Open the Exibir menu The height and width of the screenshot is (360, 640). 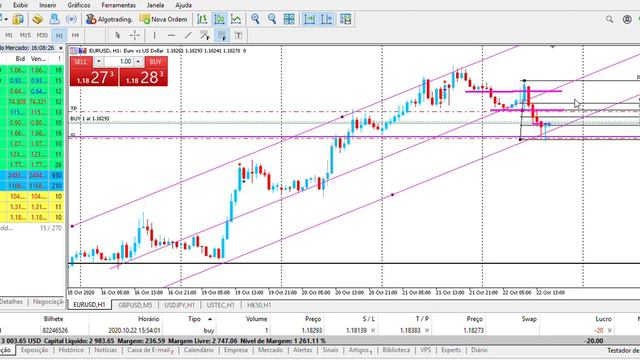click(x=20, y=5)
